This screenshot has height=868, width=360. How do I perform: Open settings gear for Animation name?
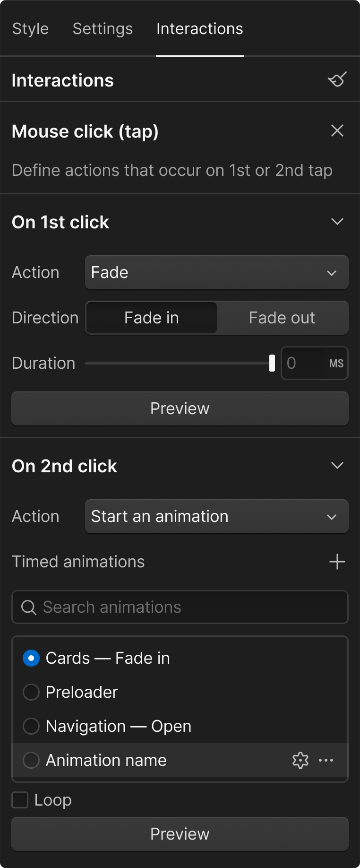click(300, 760)
